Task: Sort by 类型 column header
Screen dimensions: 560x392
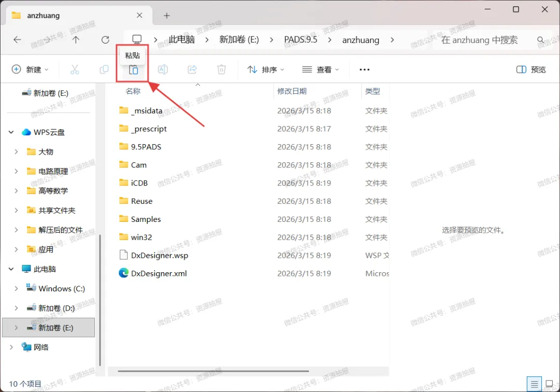Action: 372,91
